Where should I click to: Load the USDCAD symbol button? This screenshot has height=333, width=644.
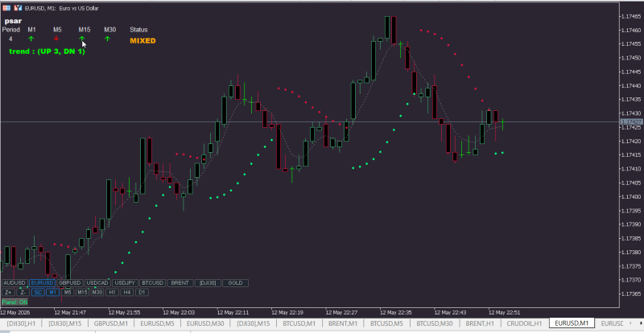pyautogui.click(x=97, y=283)
